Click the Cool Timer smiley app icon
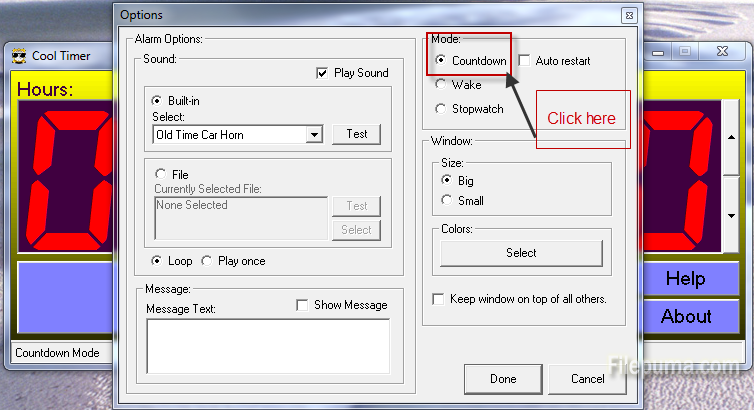Screen dimensions: 754x410 [18, 56]
